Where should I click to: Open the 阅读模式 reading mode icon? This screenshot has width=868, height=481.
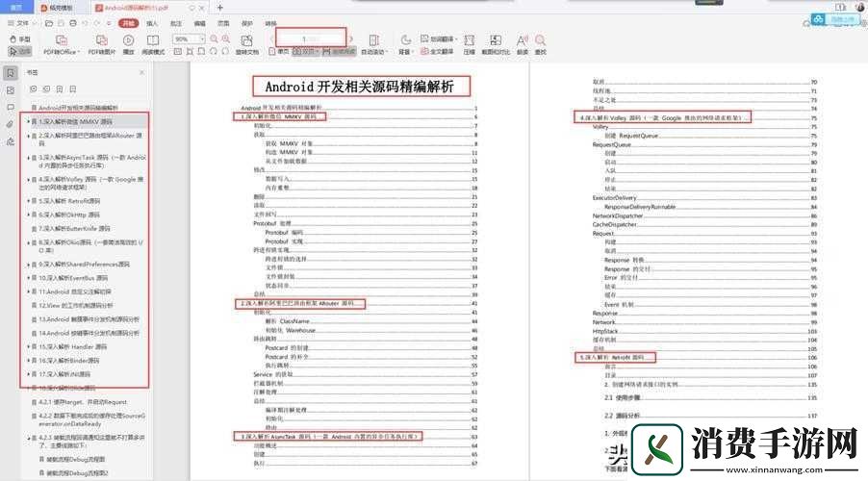pyautogui.click(x=152, y=42)
